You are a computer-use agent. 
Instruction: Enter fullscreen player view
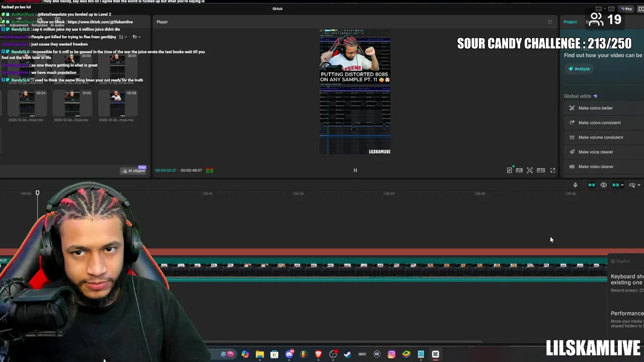[x=552, y=170]
